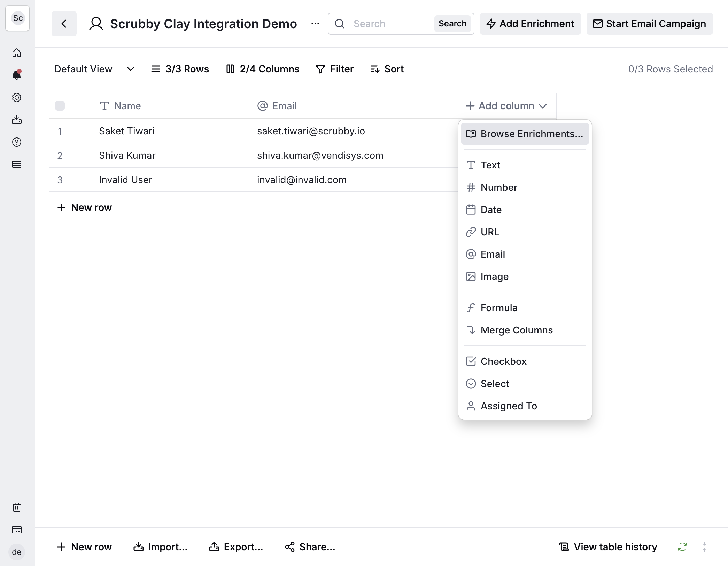Image resolution: width=728 pixels, height=566 pixels.
Task: Click the Add Enrichment button
Action: click(530, 24)
